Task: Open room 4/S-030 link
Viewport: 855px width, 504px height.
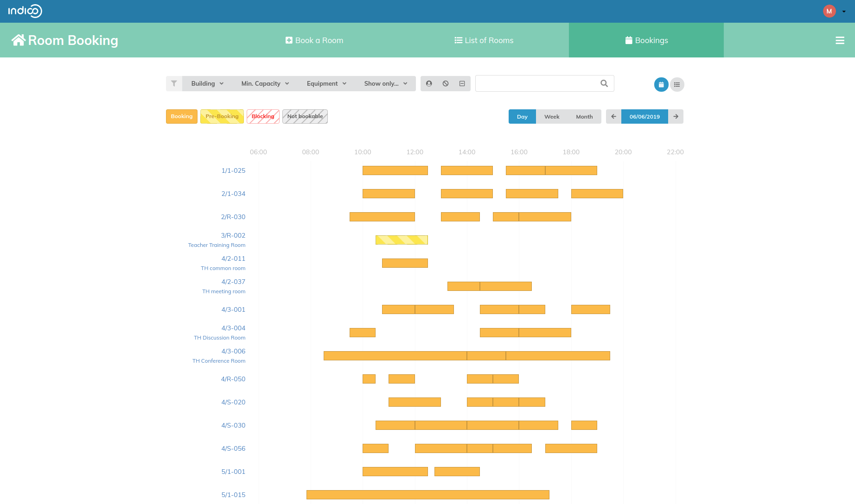Action: 233,425
